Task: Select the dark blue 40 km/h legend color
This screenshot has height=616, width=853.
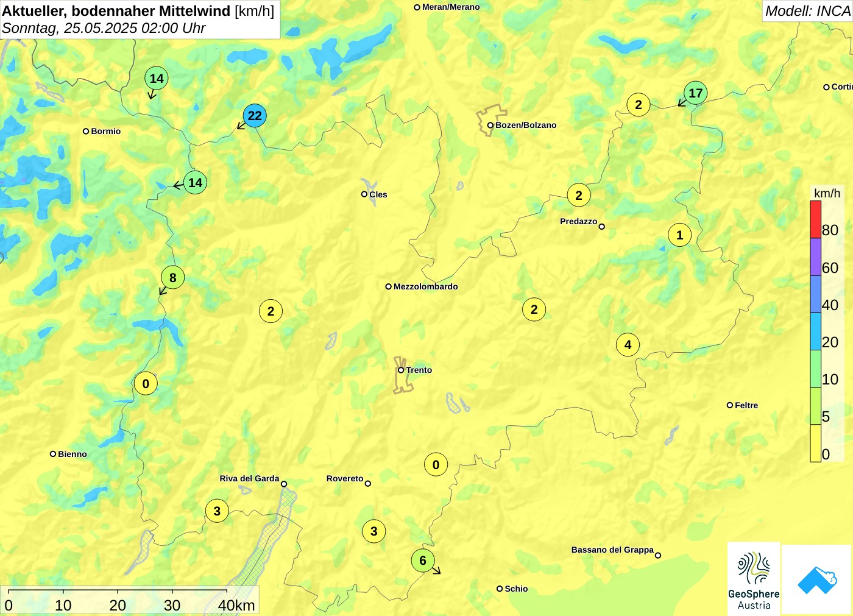Action: click(x=815, y=294)
